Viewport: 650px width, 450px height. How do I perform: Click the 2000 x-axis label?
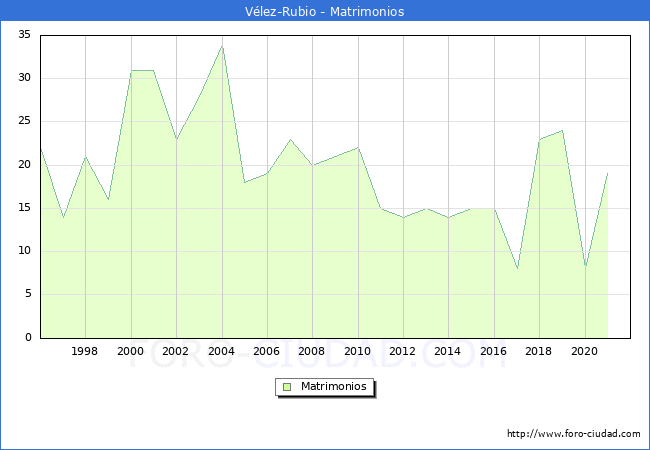[x=130, y=351]
